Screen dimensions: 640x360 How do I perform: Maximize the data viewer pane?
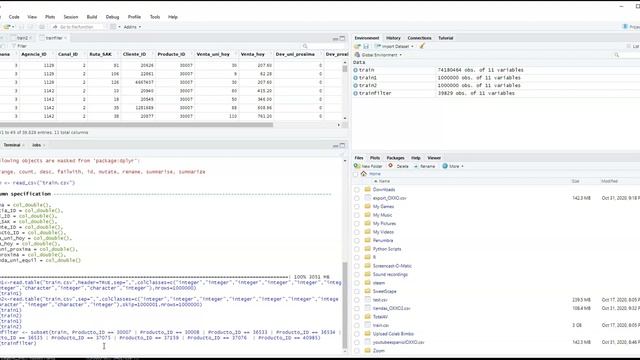click(x=342, y=38)
